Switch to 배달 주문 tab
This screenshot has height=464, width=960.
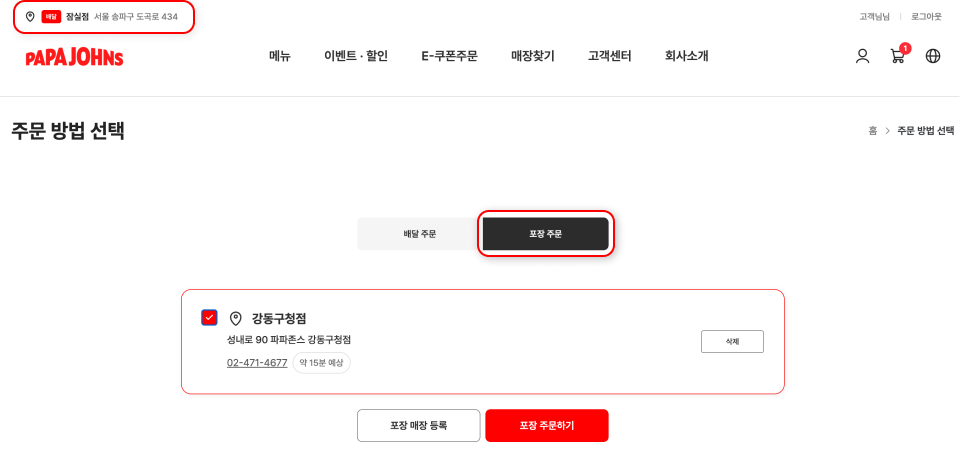coord(420,234)
